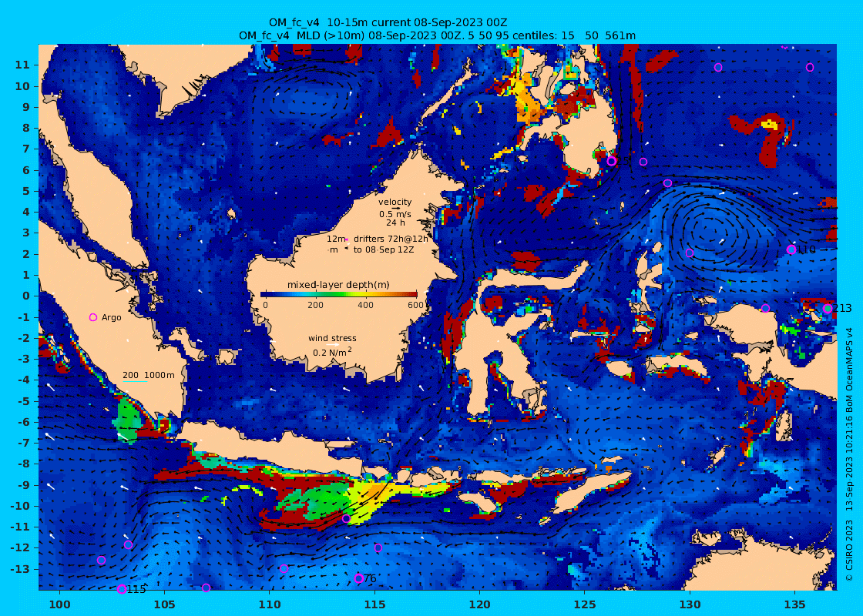Click longitude axis label 135
This screenshot has height=616, width=863.
click(795, 604)
